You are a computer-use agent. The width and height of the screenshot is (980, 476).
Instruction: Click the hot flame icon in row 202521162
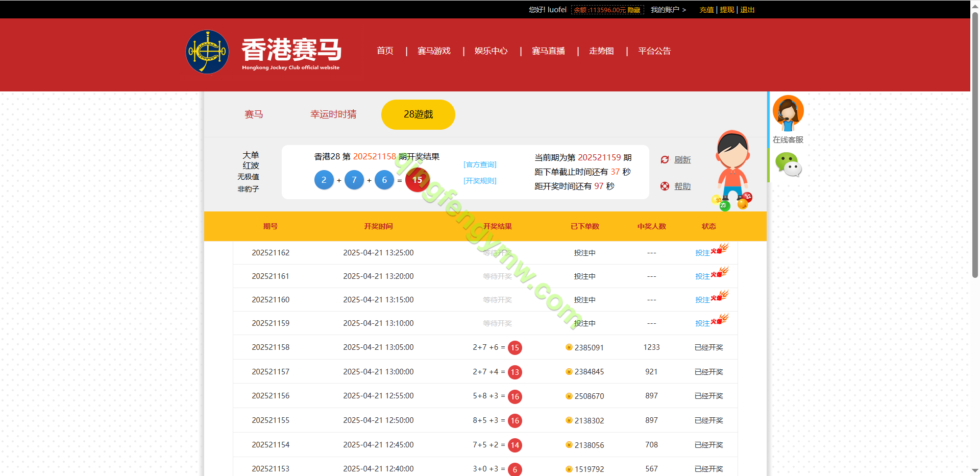[x=720, y=249]
